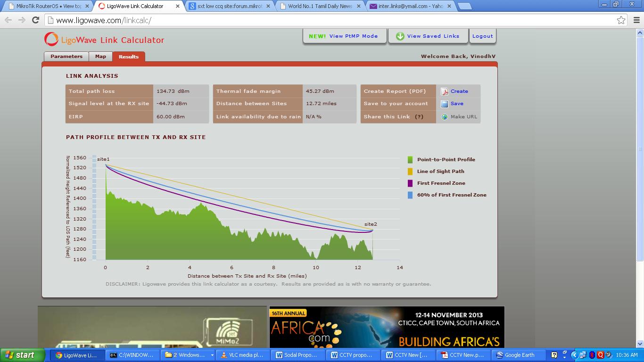Click the Logout button
Viewport: 644px width, 362px height.
click(483, 36)
